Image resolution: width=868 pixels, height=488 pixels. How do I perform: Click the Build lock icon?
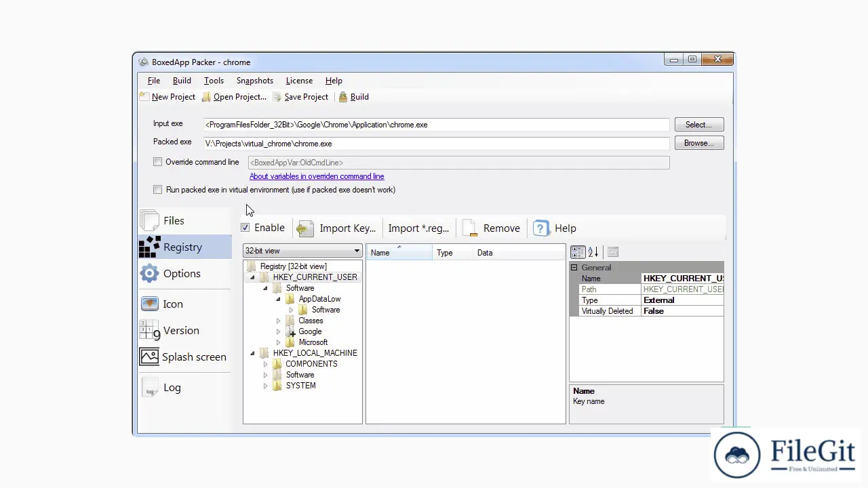[343, 97]
